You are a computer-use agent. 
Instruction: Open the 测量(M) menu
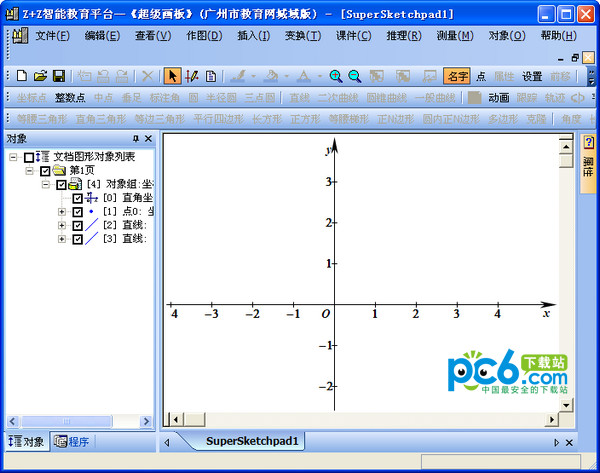(x=455, y=36)
